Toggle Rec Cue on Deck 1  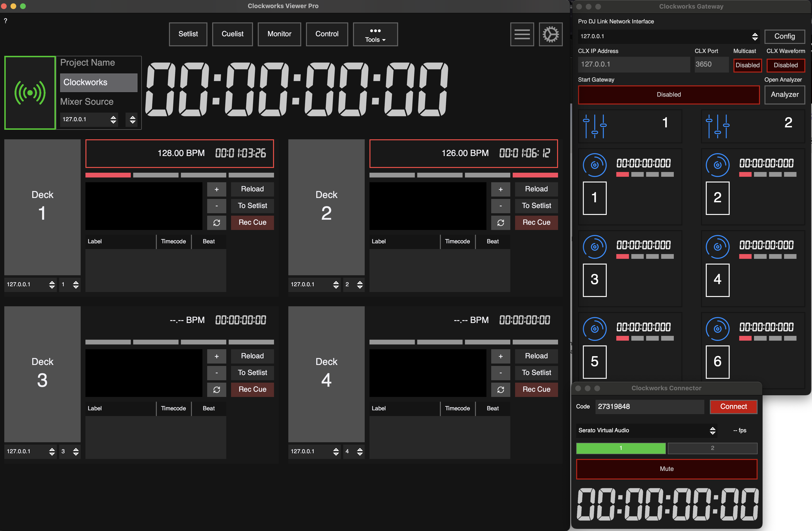pos(252,222)
